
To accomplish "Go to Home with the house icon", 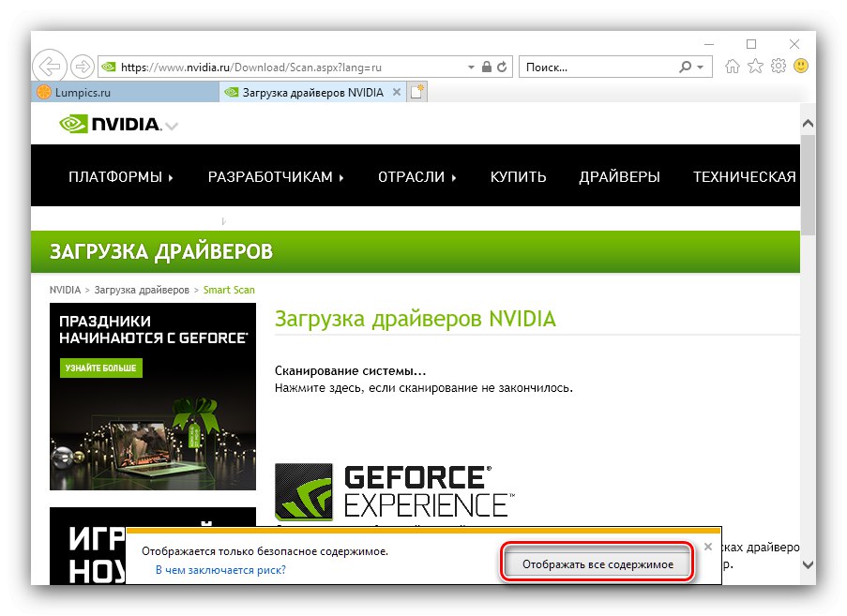I will pyautogui.click(x=732, y=67).
